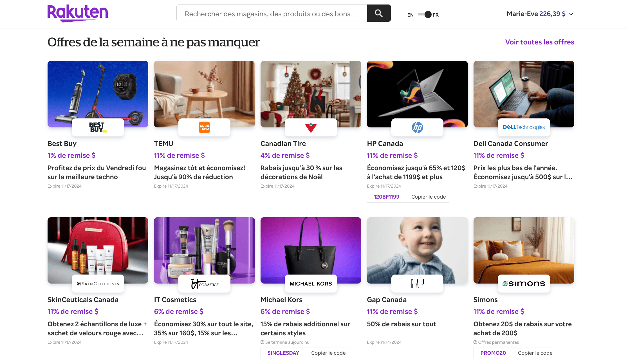Click the Dell Canada Consumer store name
This screenshot has width=628, height=364.
511,144
